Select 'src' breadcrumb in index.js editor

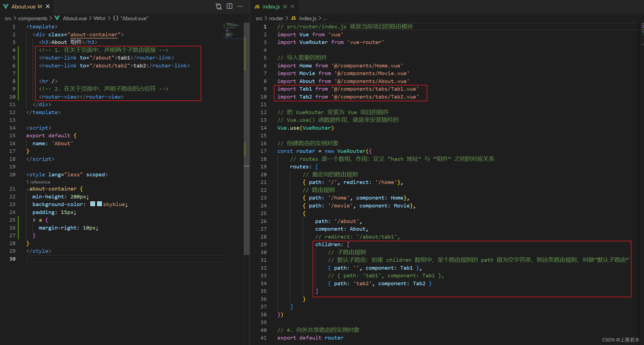pos(259,18)
